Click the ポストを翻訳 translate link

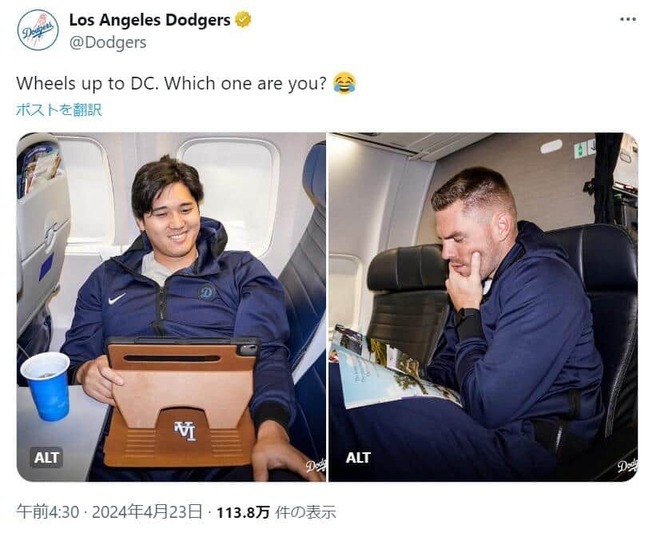[x=59, y=110]
